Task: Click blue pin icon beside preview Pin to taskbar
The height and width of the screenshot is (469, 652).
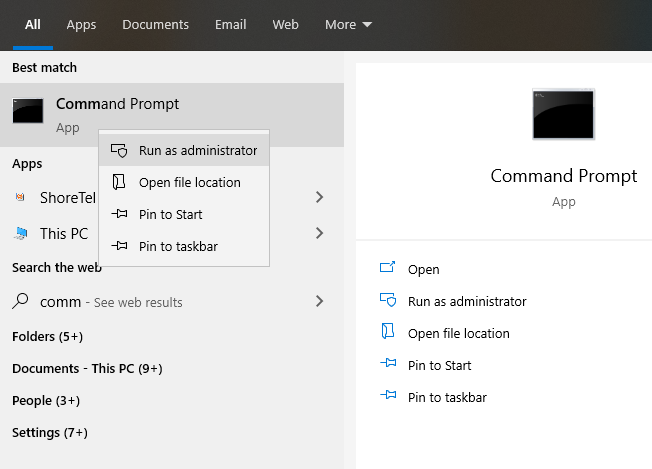Action: point(388,395)
